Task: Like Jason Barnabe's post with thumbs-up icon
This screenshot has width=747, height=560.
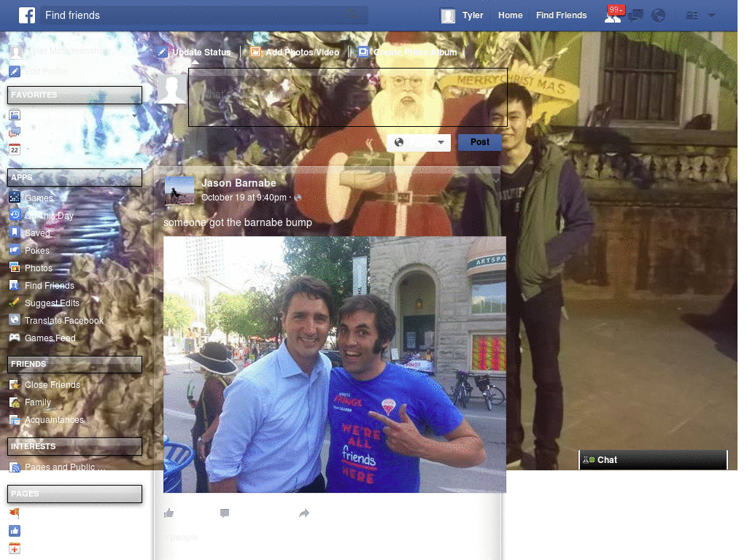Action: coord(169,513)
